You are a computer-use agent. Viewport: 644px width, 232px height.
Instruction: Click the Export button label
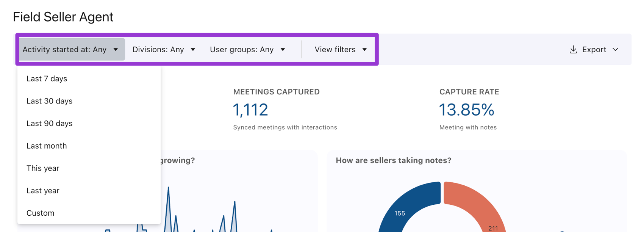(x=594, y=50)
